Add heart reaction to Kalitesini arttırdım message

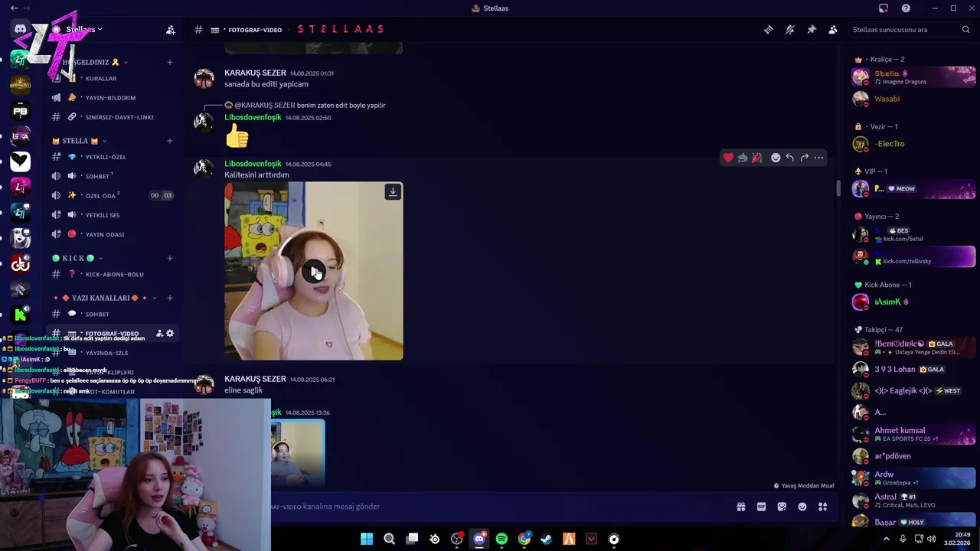click(728, 158)
